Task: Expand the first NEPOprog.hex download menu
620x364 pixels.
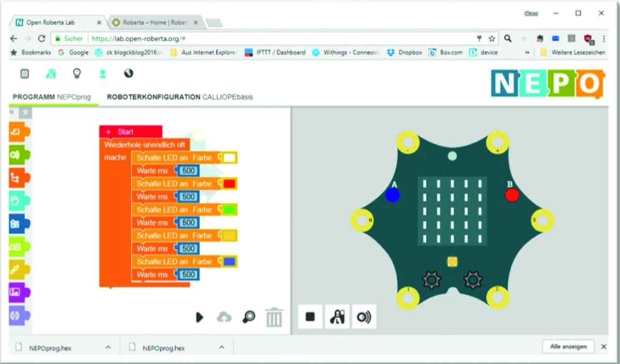Action: [x=108, y=348]
